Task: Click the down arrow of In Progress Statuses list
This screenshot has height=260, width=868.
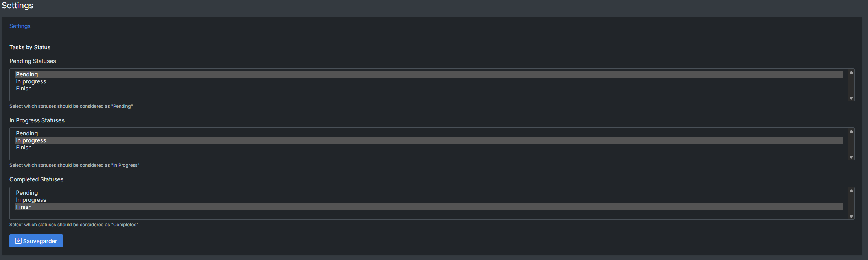Action: (x=851, y=157)
